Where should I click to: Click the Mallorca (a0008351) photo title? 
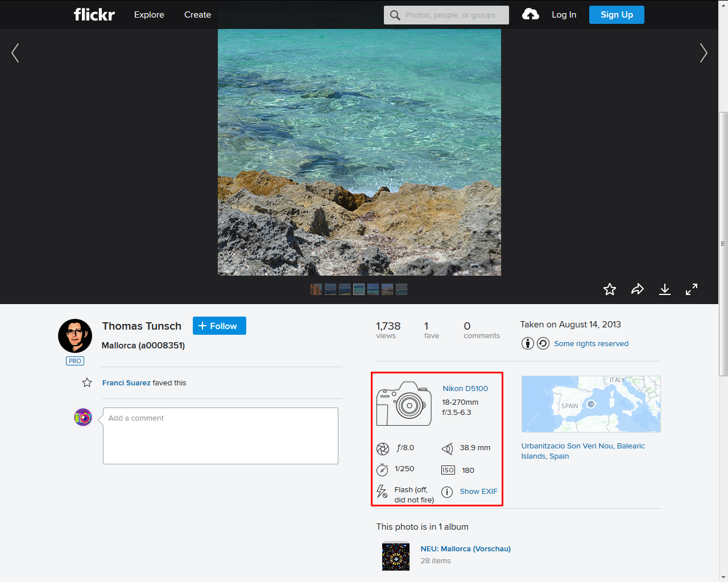pyautogui.click(x=143, y=346)
